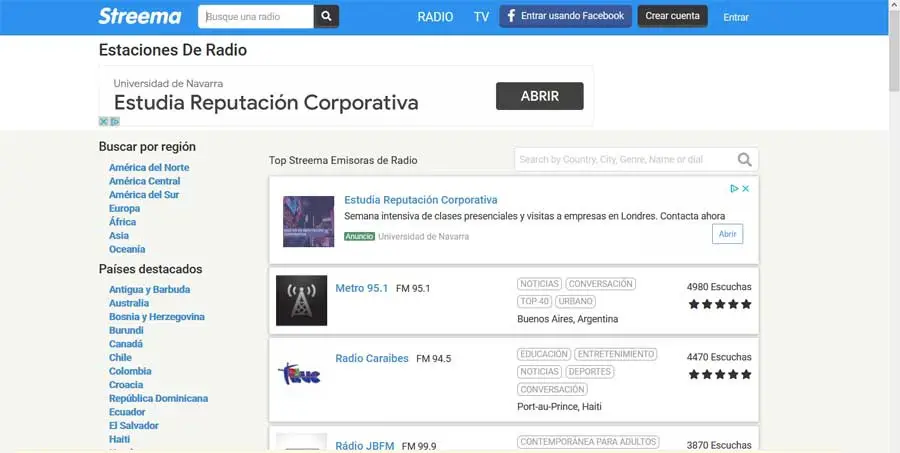Click the Radio Caraibes star rating
The image size is (900, 453).
720,374
